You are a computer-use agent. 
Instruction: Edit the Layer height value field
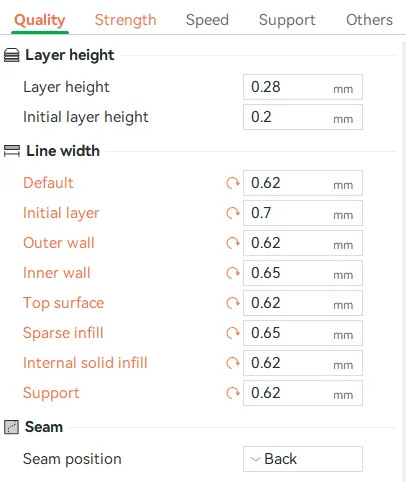click(303, 87)
